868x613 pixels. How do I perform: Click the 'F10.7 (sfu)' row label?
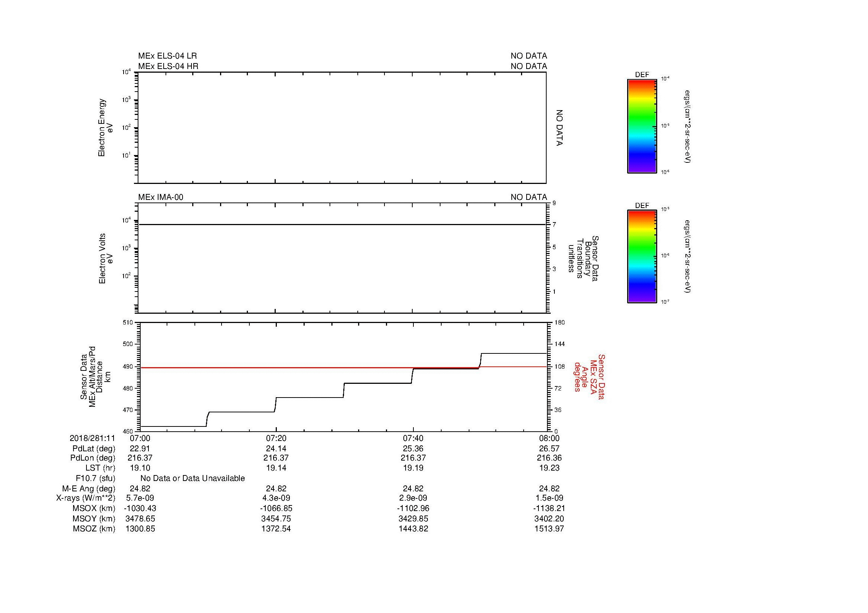coord(95,478)
